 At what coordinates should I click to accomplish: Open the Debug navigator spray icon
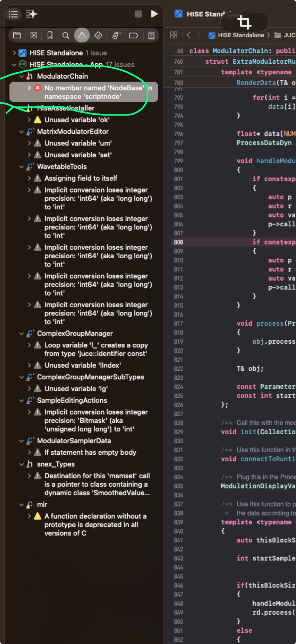click(116, 35)
